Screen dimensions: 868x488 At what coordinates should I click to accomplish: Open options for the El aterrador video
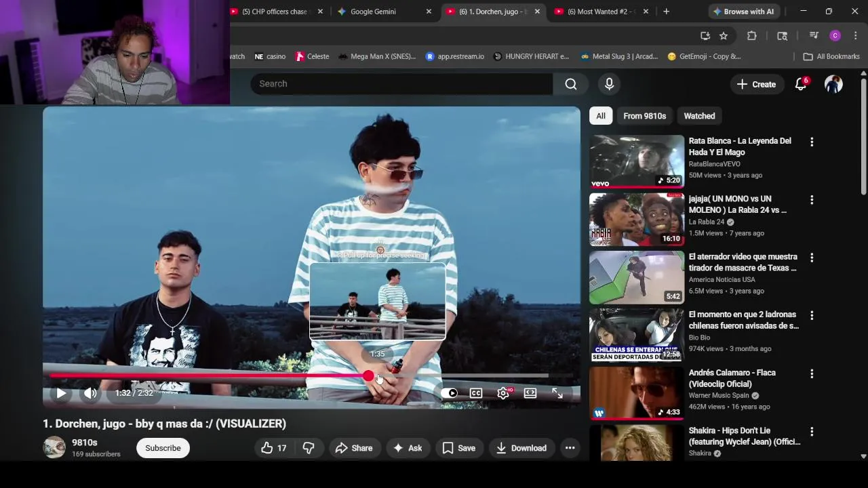coord(812,258)
